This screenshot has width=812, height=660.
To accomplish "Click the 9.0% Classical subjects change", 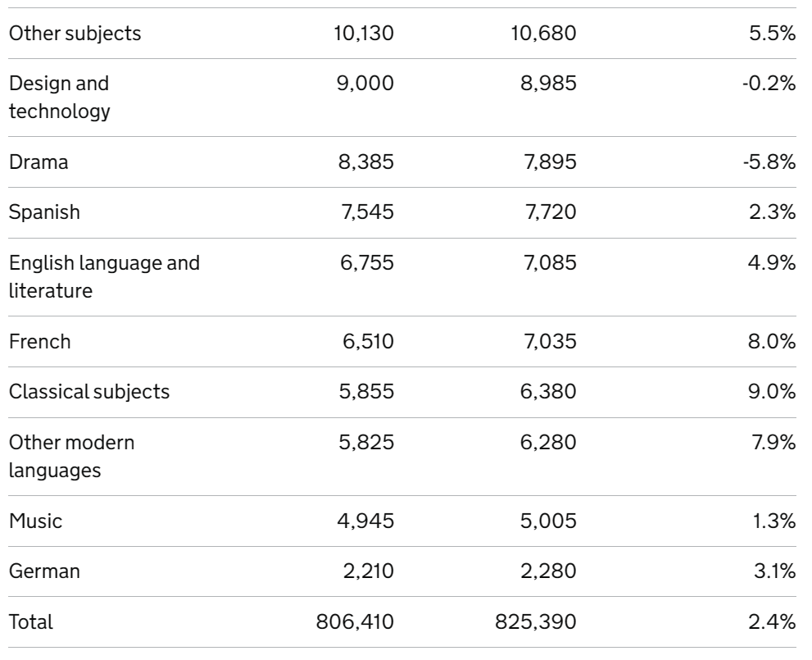I will click(x=774, y=391).
